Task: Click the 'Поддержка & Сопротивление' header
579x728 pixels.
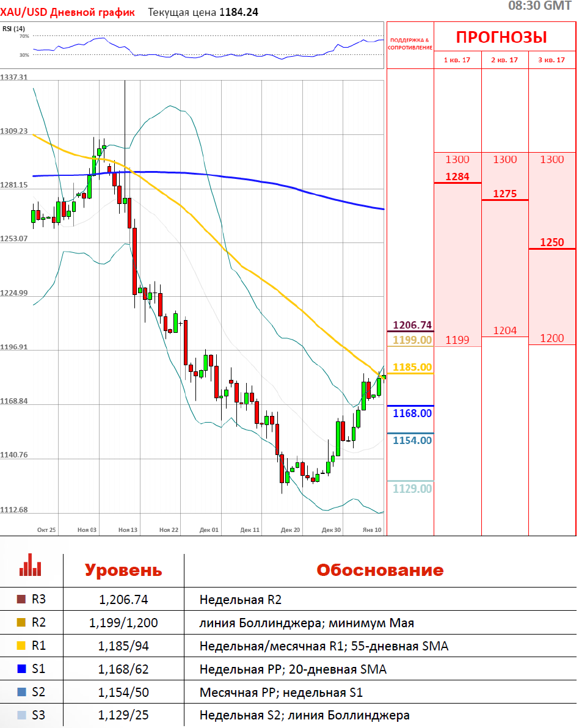Action: 410,44
